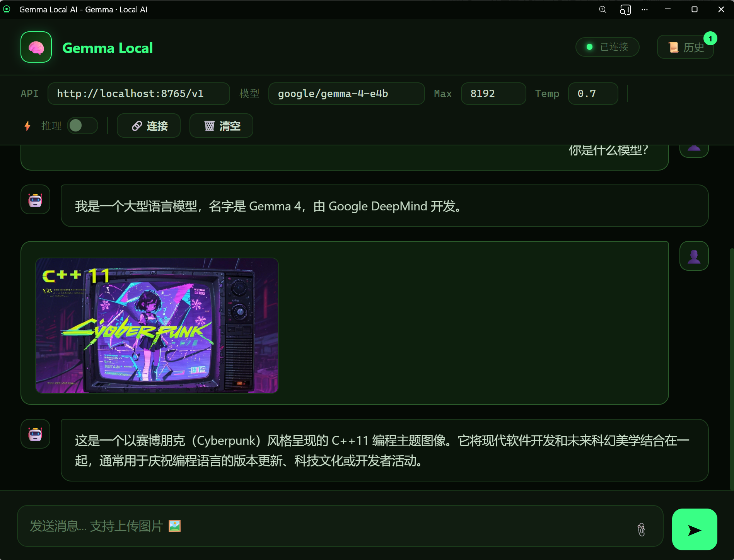Send the message via the paper plane icon
Viewport: 734px width, 560px height.
point(694,529)
